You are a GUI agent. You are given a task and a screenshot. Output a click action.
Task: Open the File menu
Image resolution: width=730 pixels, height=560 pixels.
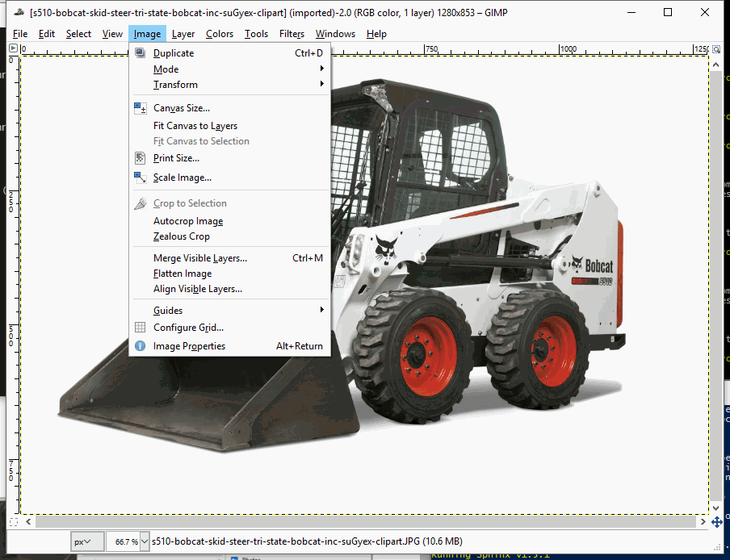[20, 34]
